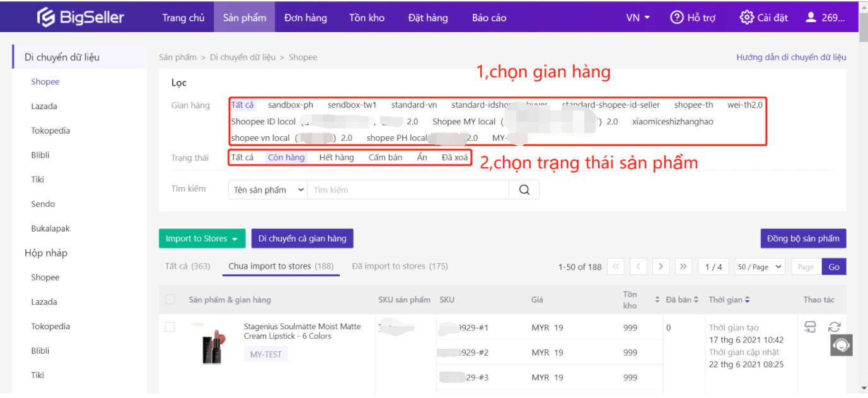Open the Tên sản phẩm search type dropdown
Viewport: 868px width, 398px height.
click(268, 190)
